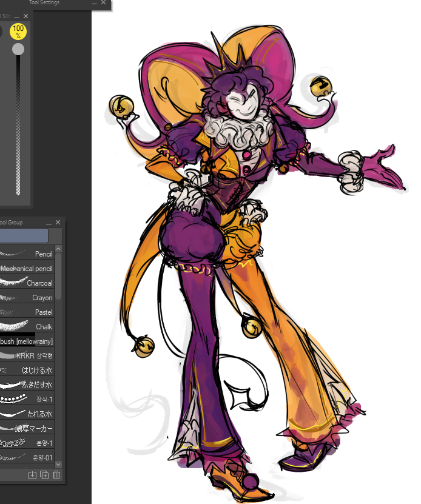Click the sub tool list scrollbar thumb
The image size is (421, 504).
[x=58, y=277]
